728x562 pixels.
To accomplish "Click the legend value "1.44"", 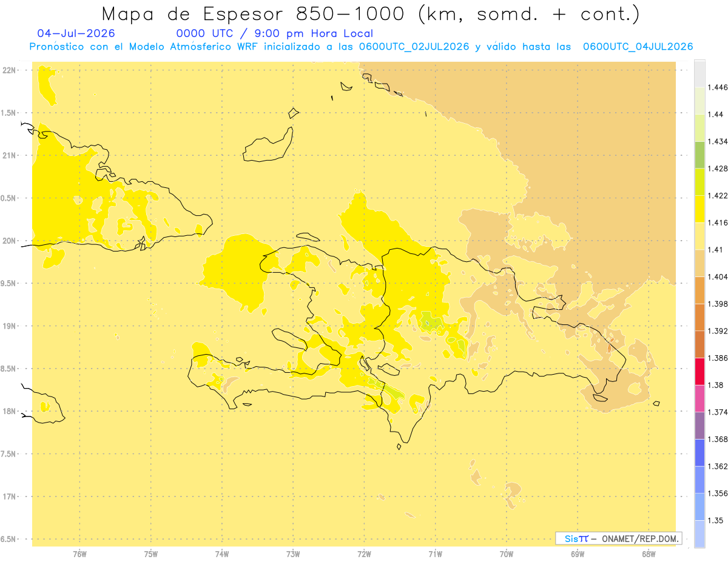I will (716, 114).
